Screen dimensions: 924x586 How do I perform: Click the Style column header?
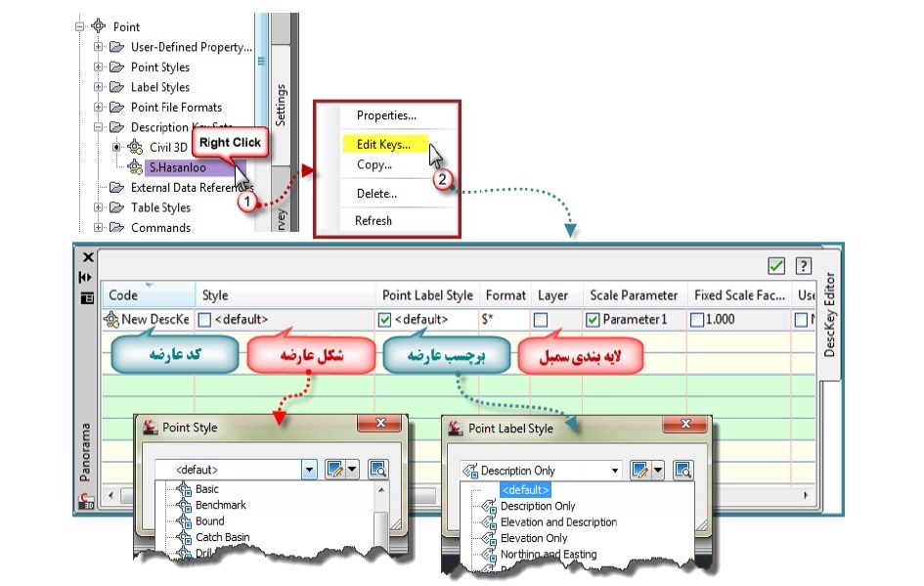tap(286, 294)
